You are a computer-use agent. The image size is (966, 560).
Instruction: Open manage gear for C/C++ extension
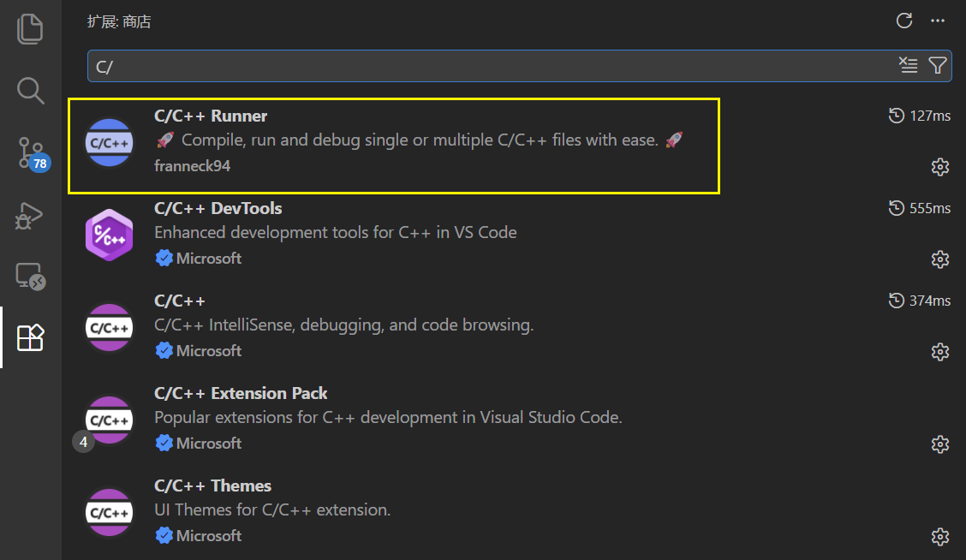click(x=940, y=352)
